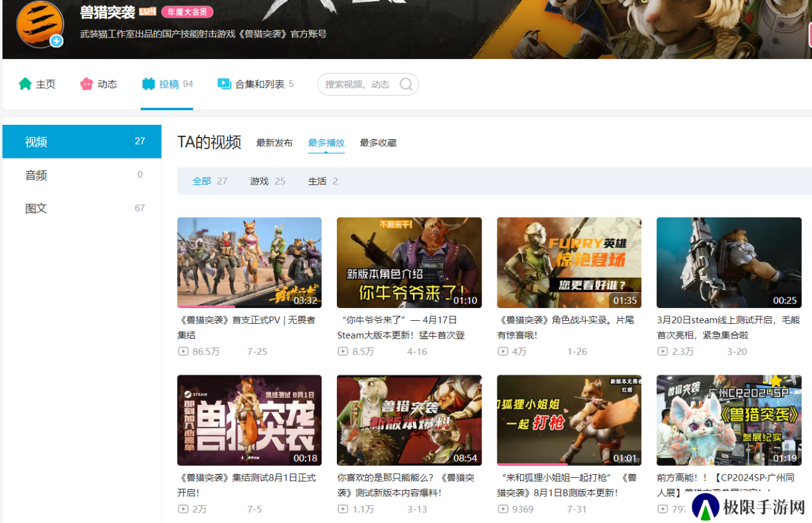Click the 年度大会员 membership badge

pyautogui.click(x=187, y=12)
